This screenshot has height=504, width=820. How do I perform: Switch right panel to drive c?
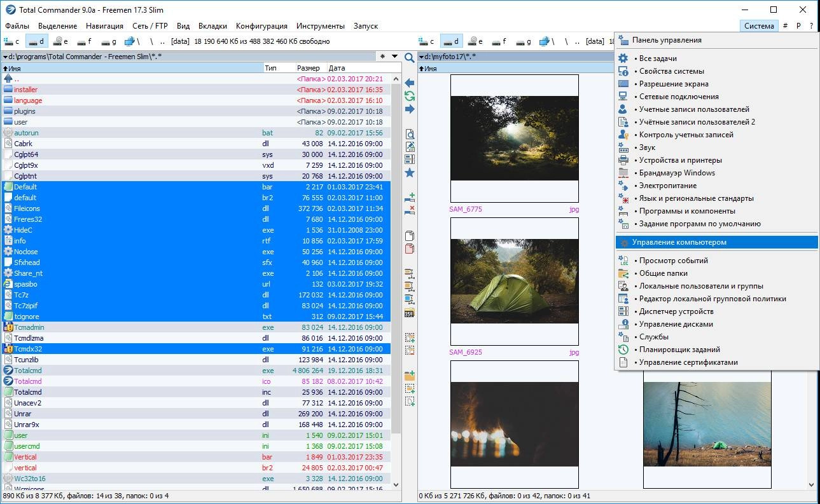pyautogui.click(x=427, y=41)
